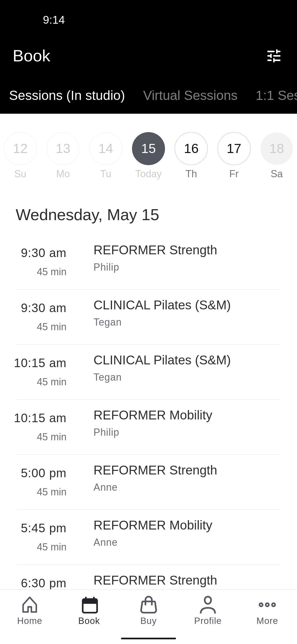Open the session filter settings icon
297x644 pixels.
(x=274, y=56)
